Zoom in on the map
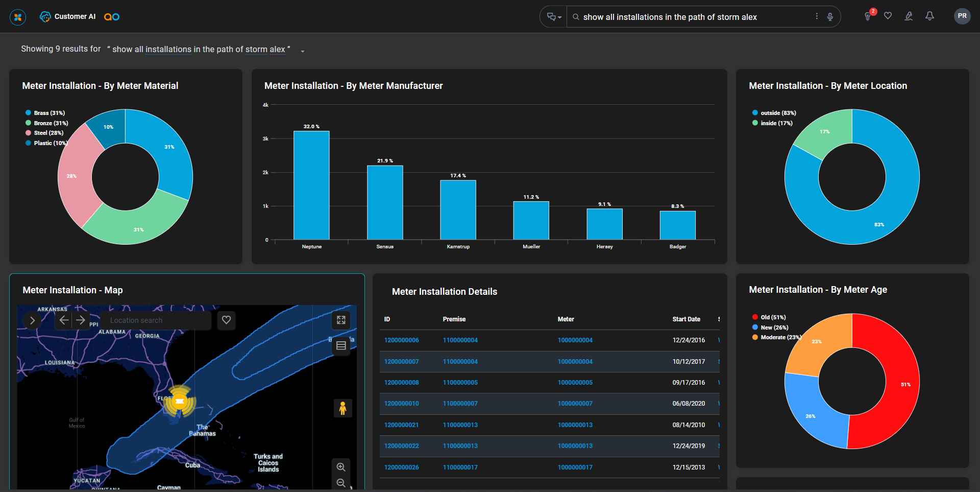 pyautogui.click(x=341, y=467)
